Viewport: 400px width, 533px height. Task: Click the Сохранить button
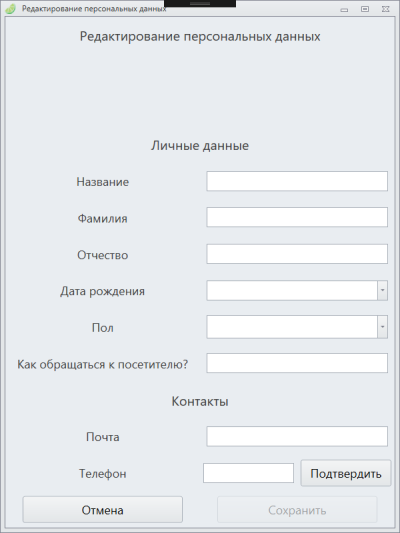point(297,510)
